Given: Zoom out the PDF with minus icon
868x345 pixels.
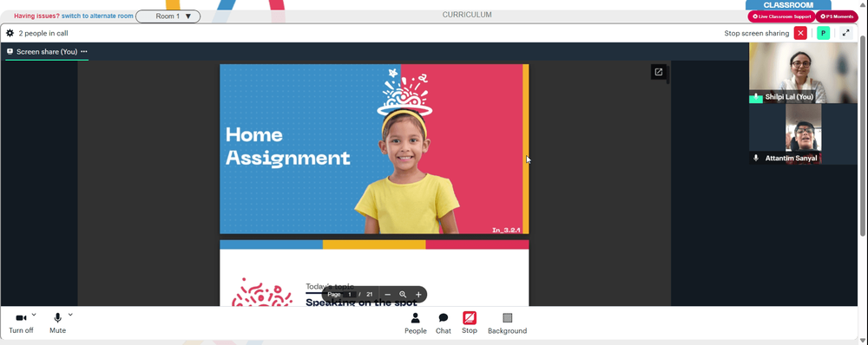Looking at the screenshot, I should pyautogui.click(x=387, y=295).
